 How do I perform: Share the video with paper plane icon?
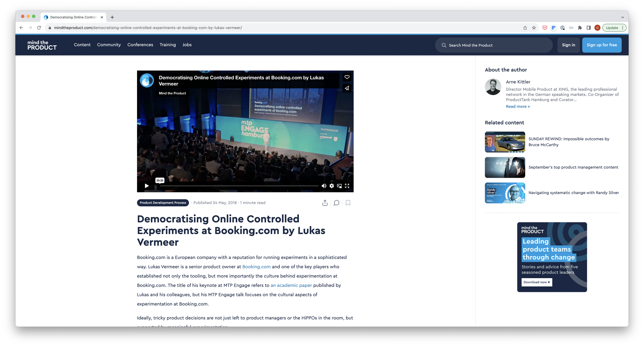tap(347, 88)
